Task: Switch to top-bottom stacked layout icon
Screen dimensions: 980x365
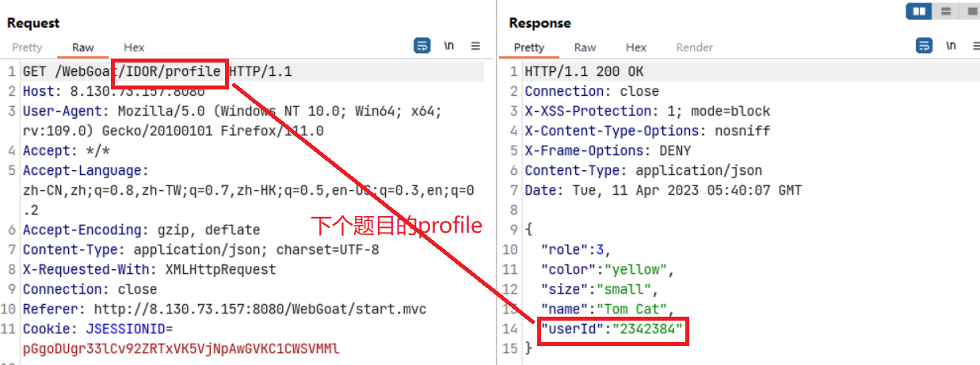Action: (x=945, y=11)
